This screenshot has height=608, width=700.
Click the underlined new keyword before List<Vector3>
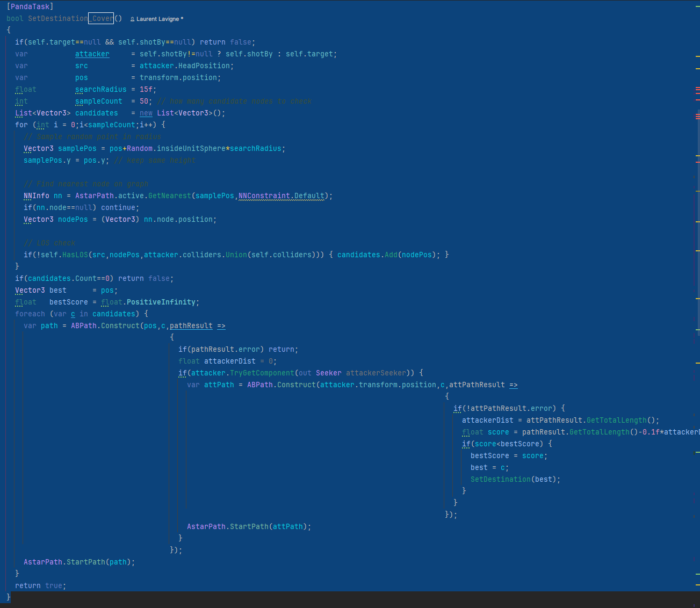tap(146, 113)
